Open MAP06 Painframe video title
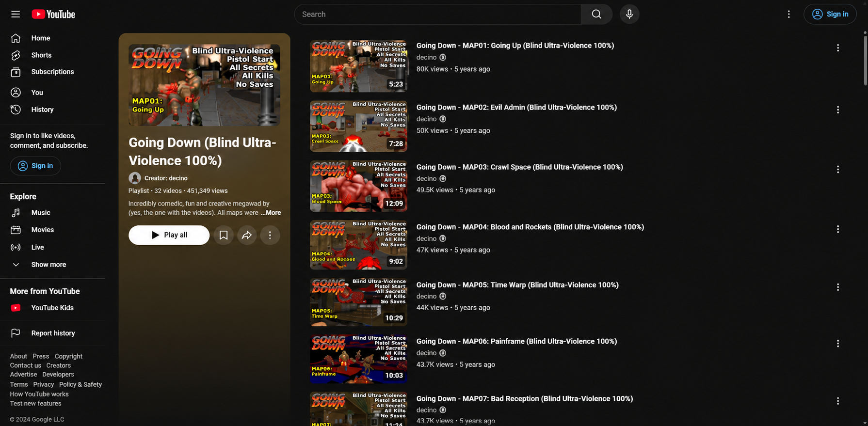Screen dimensions: 868x426 516,341
